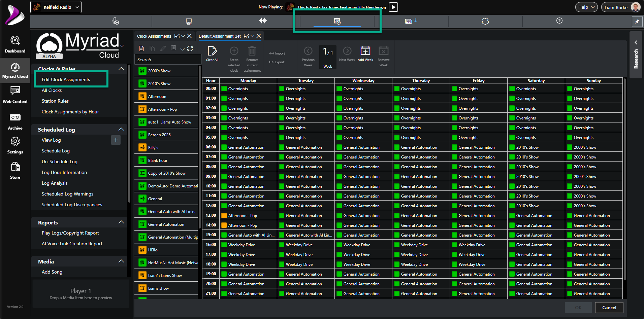This screenshot has width=644, height=319.
Task: Open the Archive section in sidebar
Action: coord(15,122)
